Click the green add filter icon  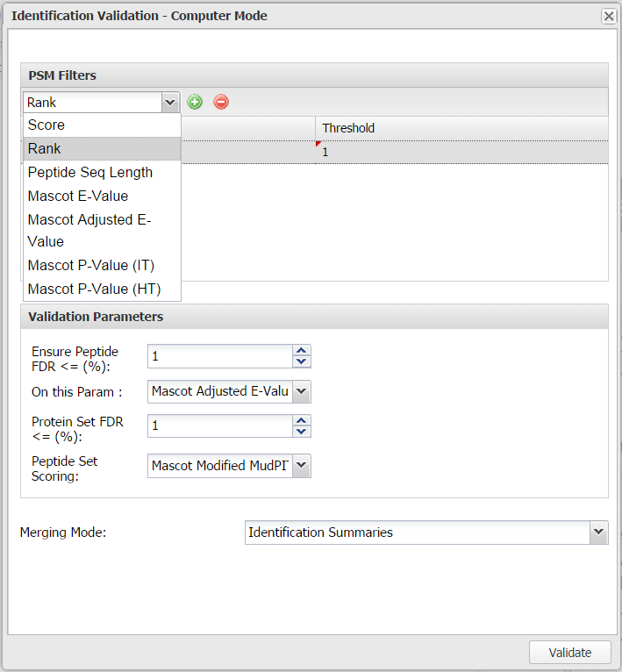(195, 102)
